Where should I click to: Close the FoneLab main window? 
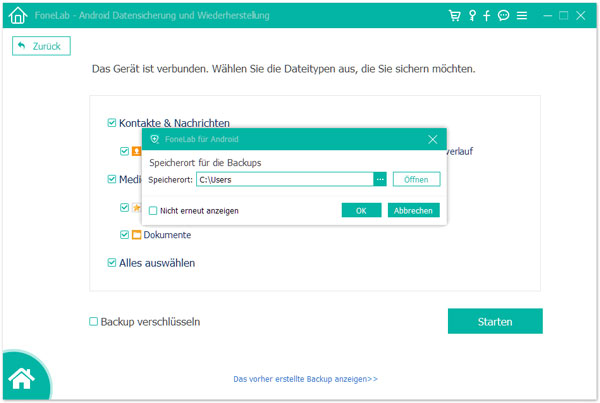point(580,16)
